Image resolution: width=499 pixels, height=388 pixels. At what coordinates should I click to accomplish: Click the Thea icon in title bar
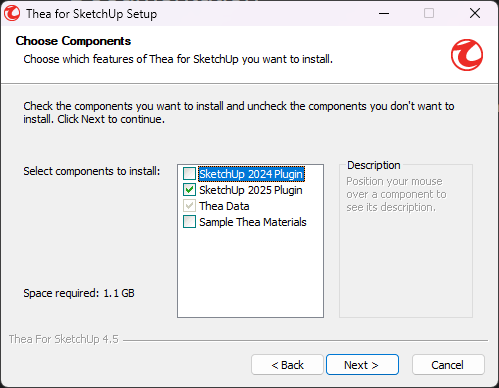pos(12,13)
